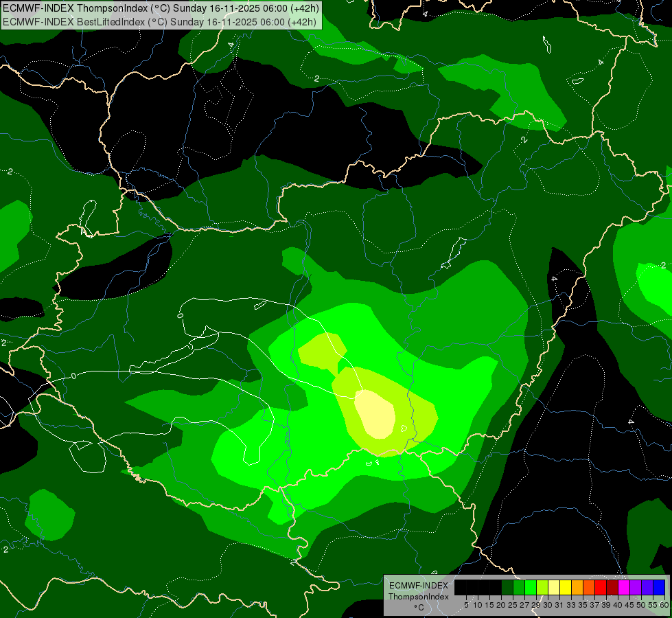The width and height of the screenshot is (672, 618).
Task: Click the °C unit label in the legend
Action: point(419,608)
